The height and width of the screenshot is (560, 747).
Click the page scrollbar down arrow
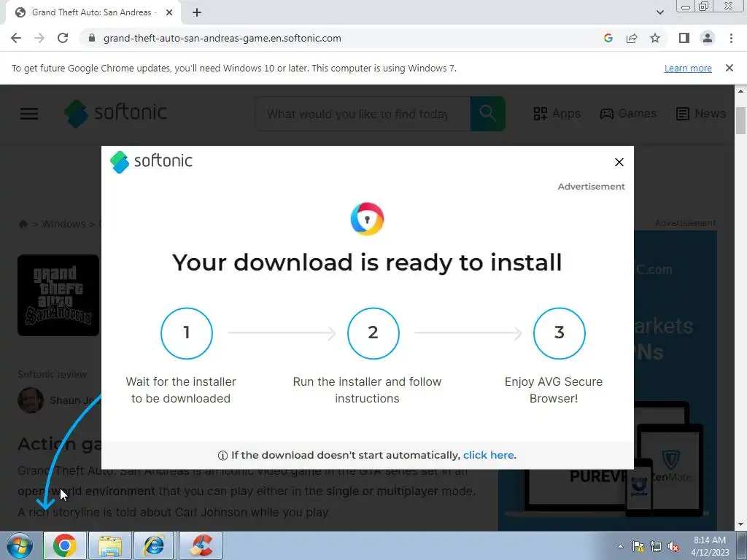[741, 525]
